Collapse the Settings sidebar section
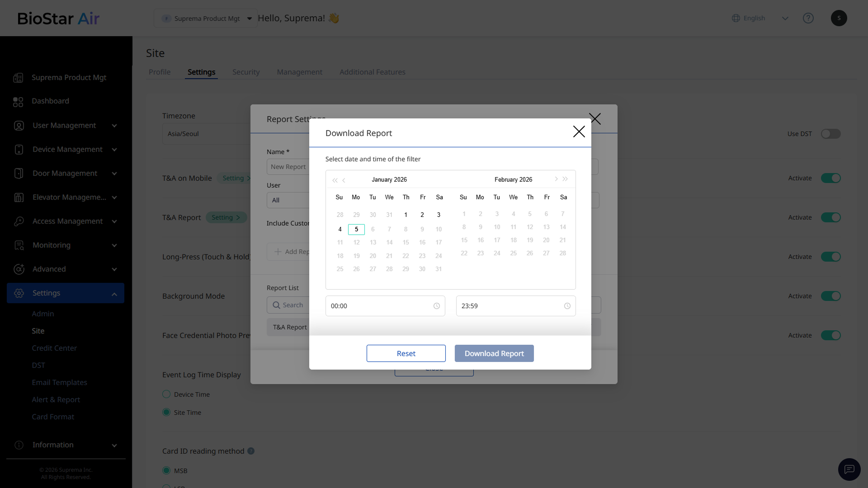This screenshot has height=488, width=868. pos(114,294)
